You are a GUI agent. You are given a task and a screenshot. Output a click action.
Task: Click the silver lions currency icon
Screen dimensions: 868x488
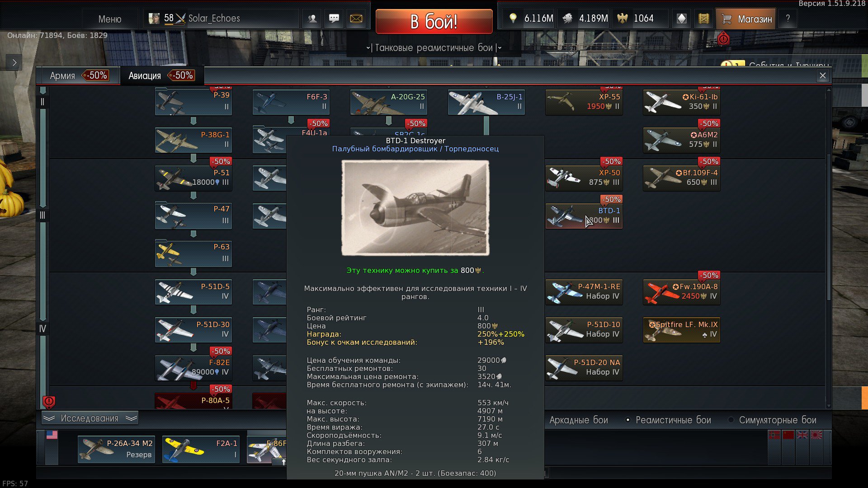click(x=567, y=19)
